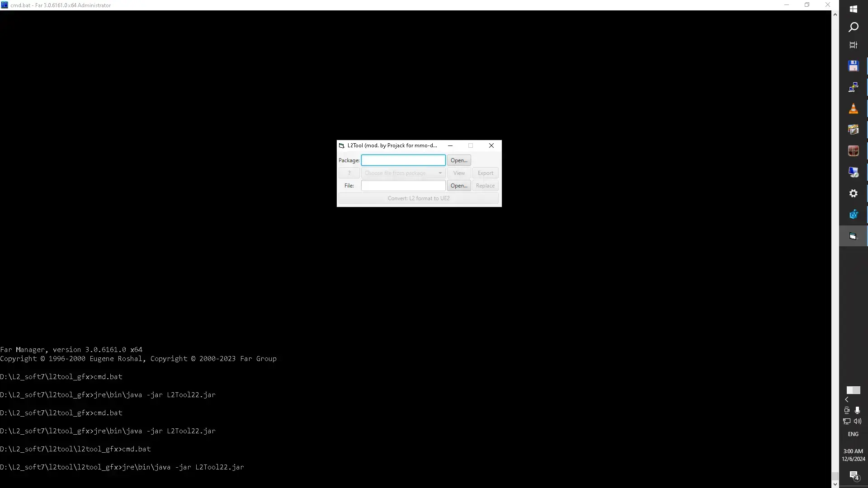The image size is (868, 488).
Task: Open the network status tray icon
Action: click(x=847, y=421)
